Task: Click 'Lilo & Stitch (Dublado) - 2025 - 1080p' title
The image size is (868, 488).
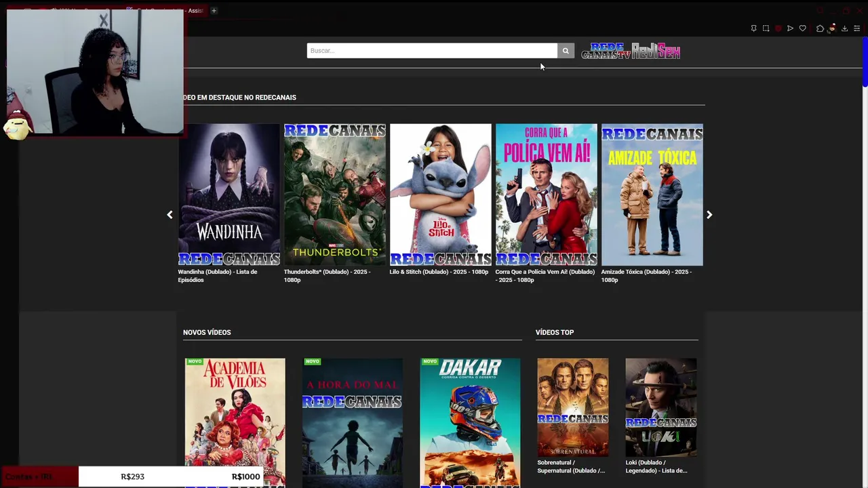Action: coord(439,272)
